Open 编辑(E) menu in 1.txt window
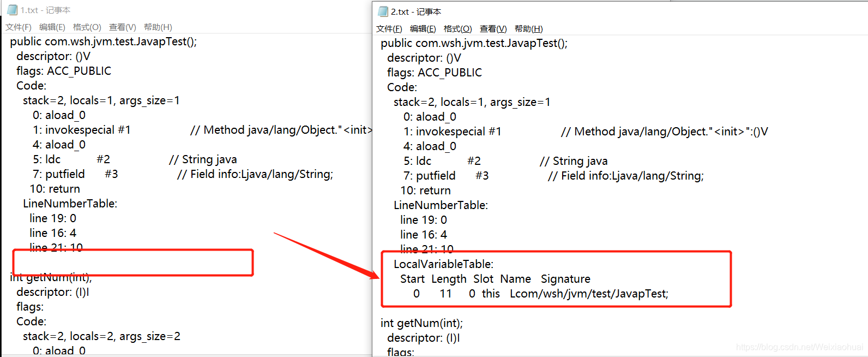868x357 pixels. pyautogui.click(x=52, y=27)
